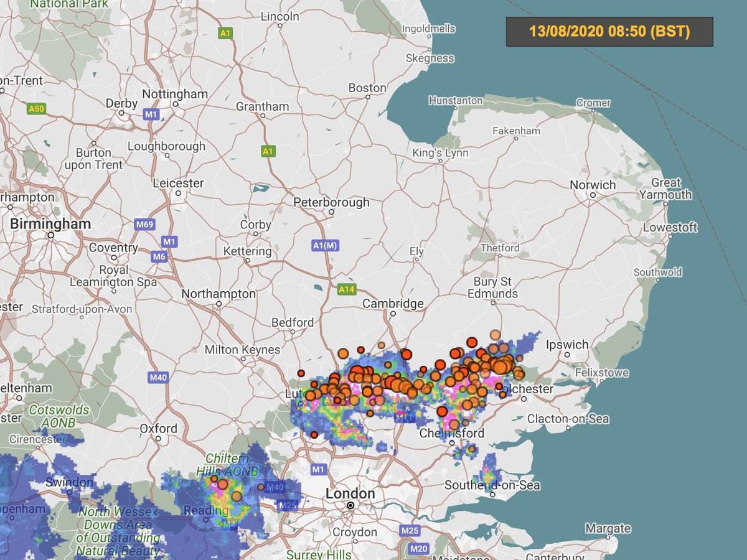
Task: Click the Kettering label
Action: (x=247, y=251)
